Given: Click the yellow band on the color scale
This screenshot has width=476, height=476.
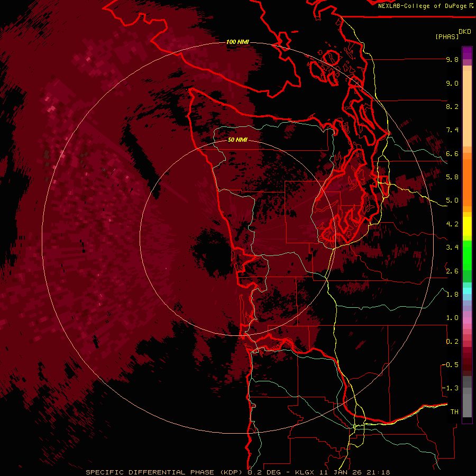Looking at the screenshot, I should pyautogui.click(x=467, y=226).
